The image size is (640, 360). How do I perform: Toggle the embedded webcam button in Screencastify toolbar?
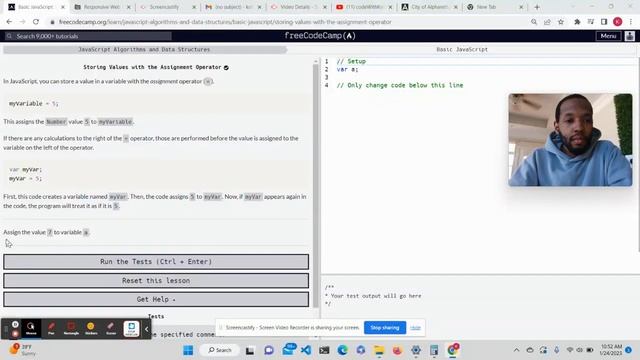tap(131, 328)
